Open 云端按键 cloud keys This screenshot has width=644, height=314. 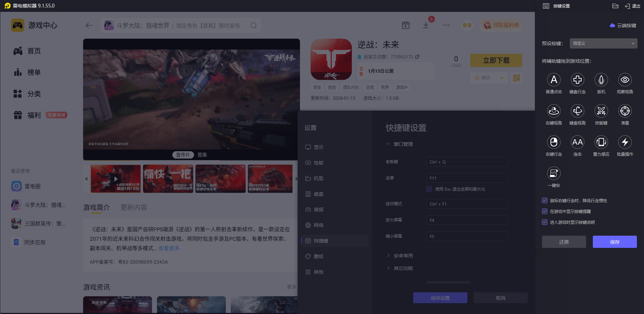pyautogui.click(x=623, y=25)
